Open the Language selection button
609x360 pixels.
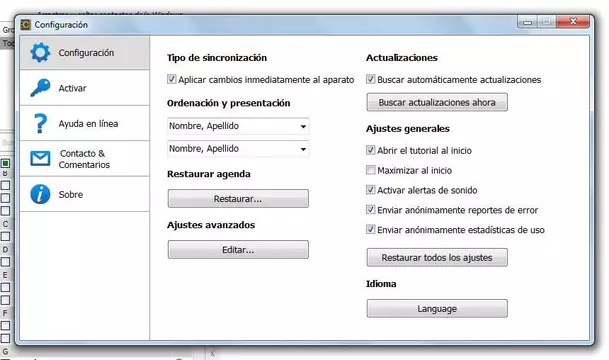coord(437,308)
